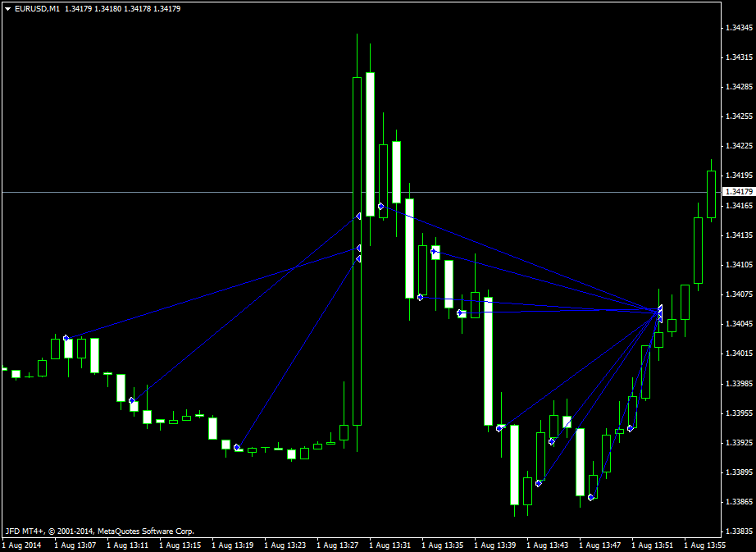The height and width of the screenshot is (552, 756).
Task: Click the 1.34105 price scale label
Action: click(739, 265)
